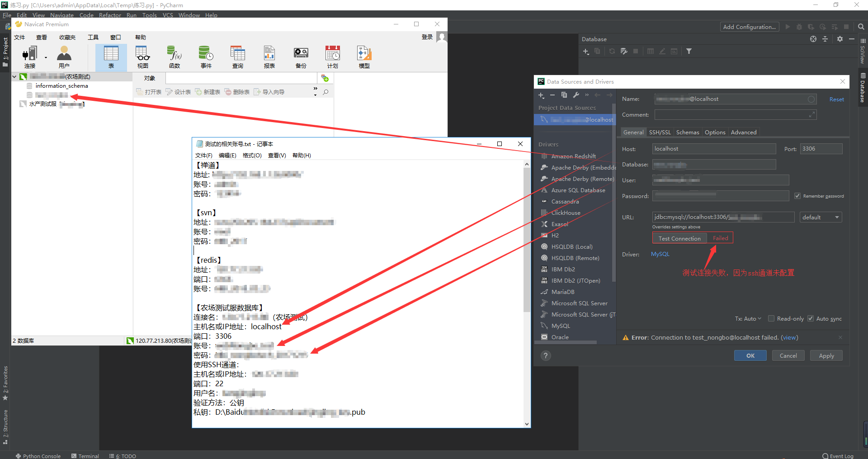
Task: Open the Navicat 用户 (user) tool
Action: pos(64,57)
